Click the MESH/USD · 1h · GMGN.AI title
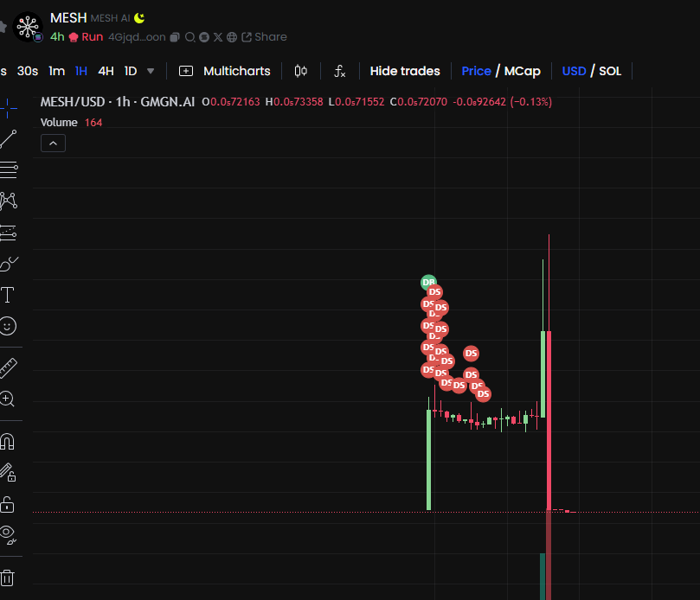Viewport: 700px width, 600px height. coord(118,102)
